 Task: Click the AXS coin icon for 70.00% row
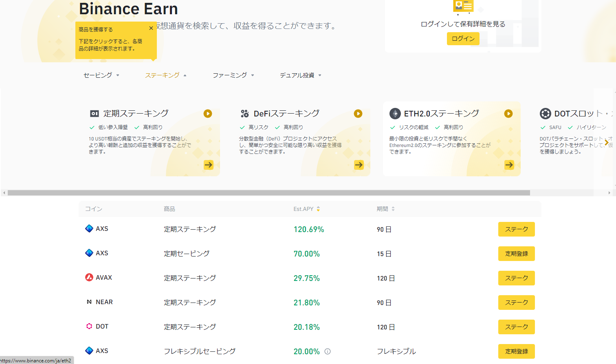coord(89,253)
